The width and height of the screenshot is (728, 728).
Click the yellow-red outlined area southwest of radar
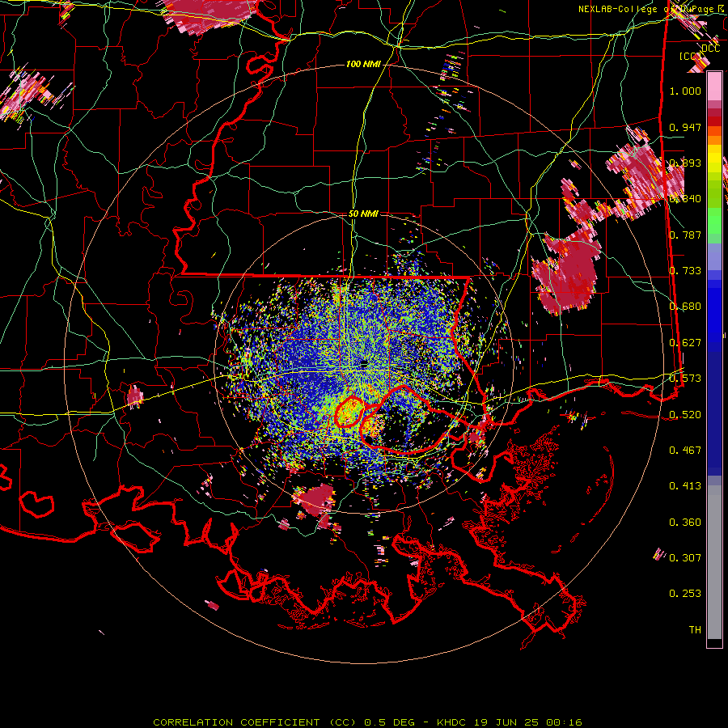point(348,412)
